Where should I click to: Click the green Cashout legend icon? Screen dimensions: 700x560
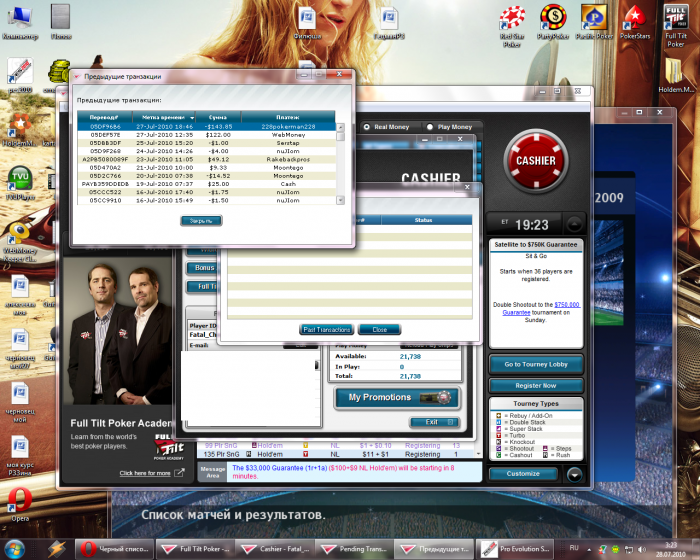pyautogui.click(x=498, y=455)
